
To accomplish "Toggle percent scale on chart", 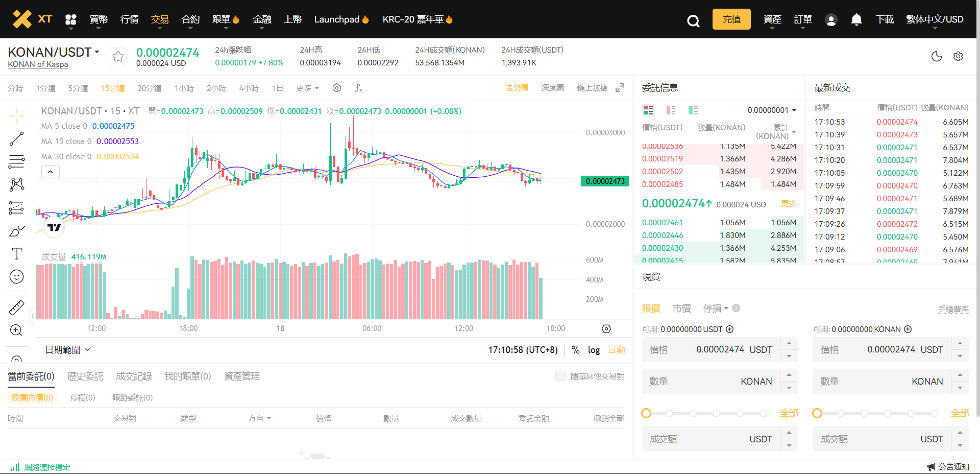I will (x=575, y=350).
